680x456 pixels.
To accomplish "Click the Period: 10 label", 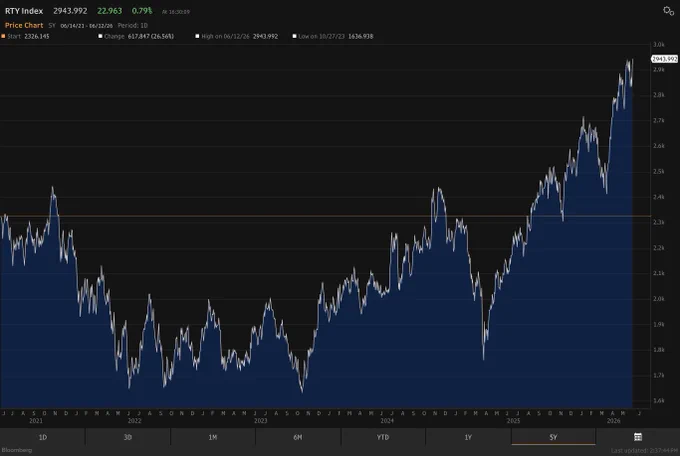I will pos(133,26).
